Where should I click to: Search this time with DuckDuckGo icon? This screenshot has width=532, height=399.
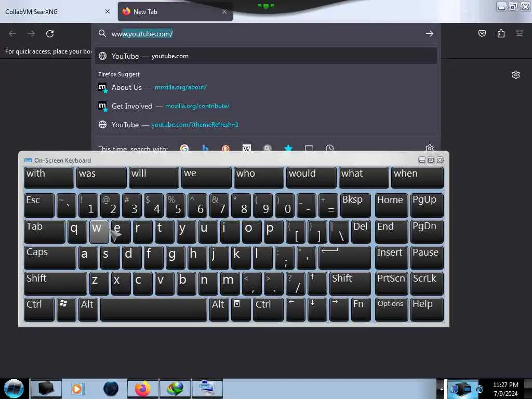(x=225, y=148)
